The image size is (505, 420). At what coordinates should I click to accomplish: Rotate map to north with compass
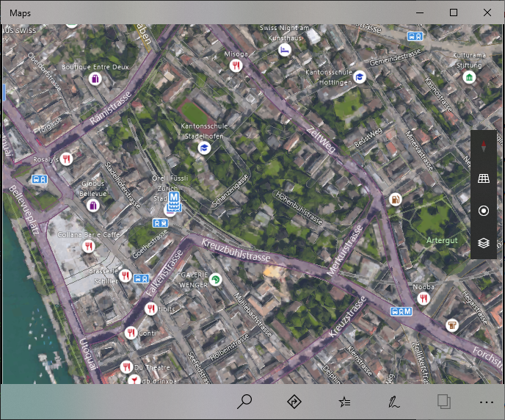pos(483,147)
